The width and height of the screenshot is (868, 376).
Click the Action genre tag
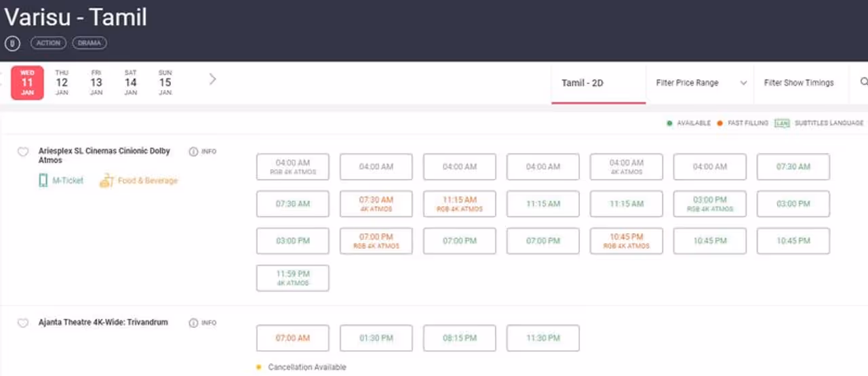(48, 43)
